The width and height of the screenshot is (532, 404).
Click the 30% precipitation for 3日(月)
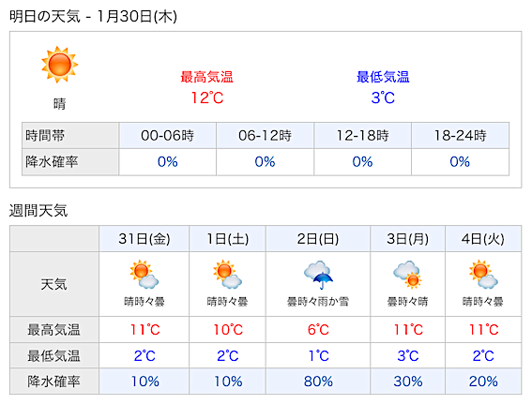tap(407, 382)
